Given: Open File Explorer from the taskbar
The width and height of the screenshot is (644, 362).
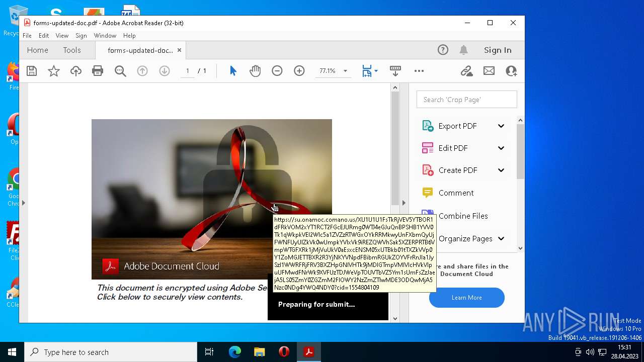Looking at the screenshot, I should pos(259,352).
